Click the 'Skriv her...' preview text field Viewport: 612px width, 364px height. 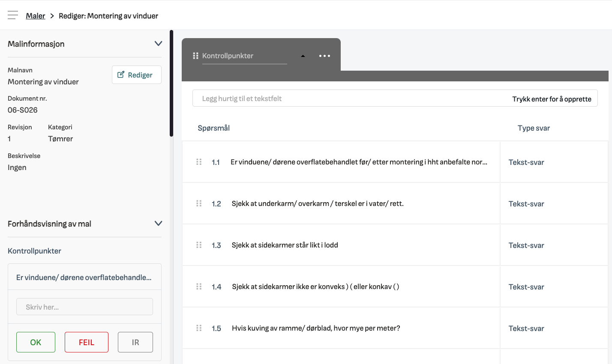(84, 307)
